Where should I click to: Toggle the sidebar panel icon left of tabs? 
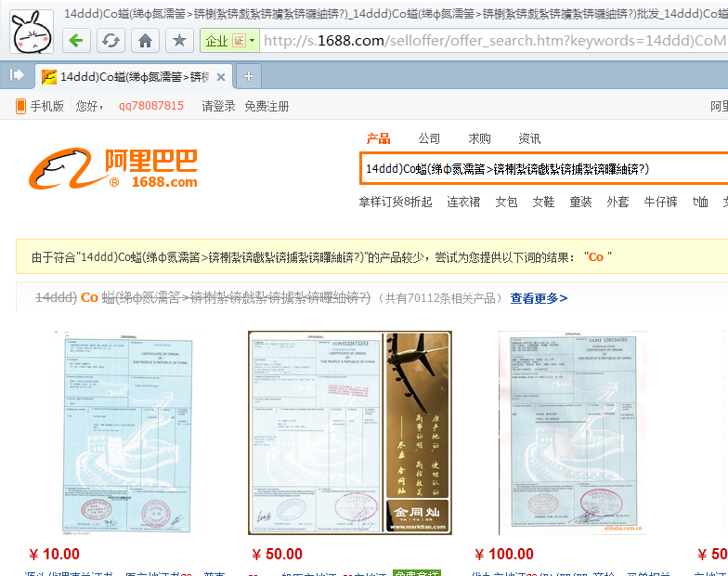pos(17,74)
